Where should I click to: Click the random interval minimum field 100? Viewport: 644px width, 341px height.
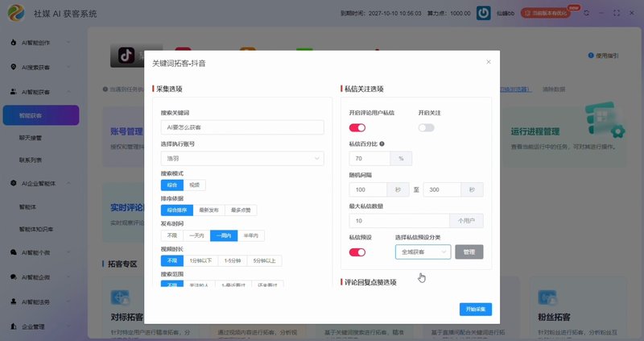pyautogui.click(x=368, y=189)
